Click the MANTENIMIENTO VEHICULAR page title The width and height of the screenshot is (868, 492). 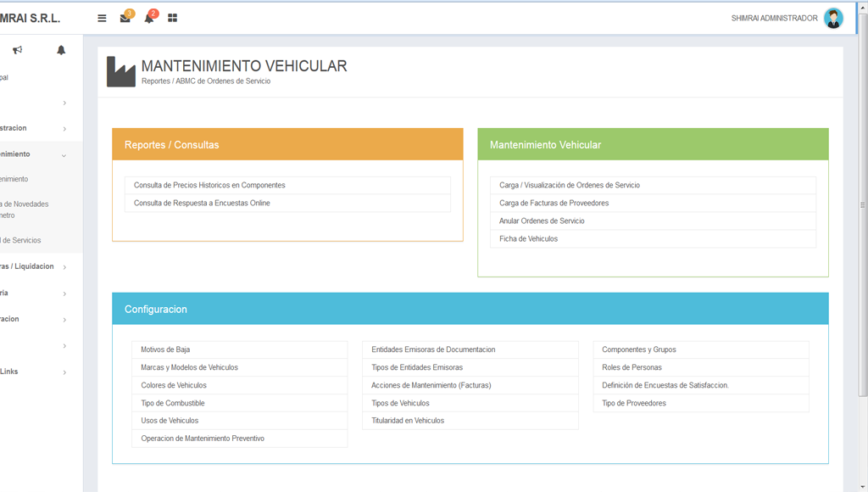pyautogui.click(x=244, y=66)
